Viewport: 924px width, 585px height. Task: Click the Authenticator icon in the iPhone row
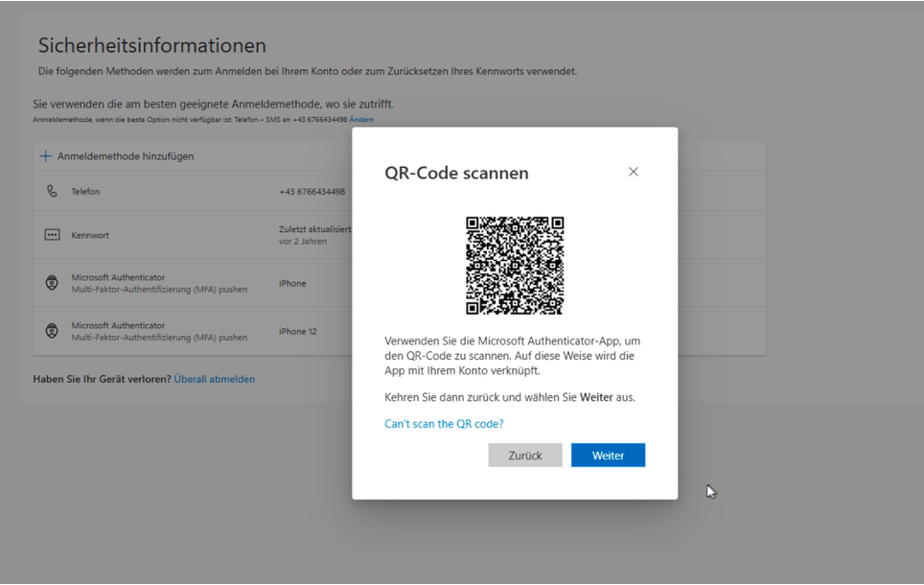click(x=52, y=283)
